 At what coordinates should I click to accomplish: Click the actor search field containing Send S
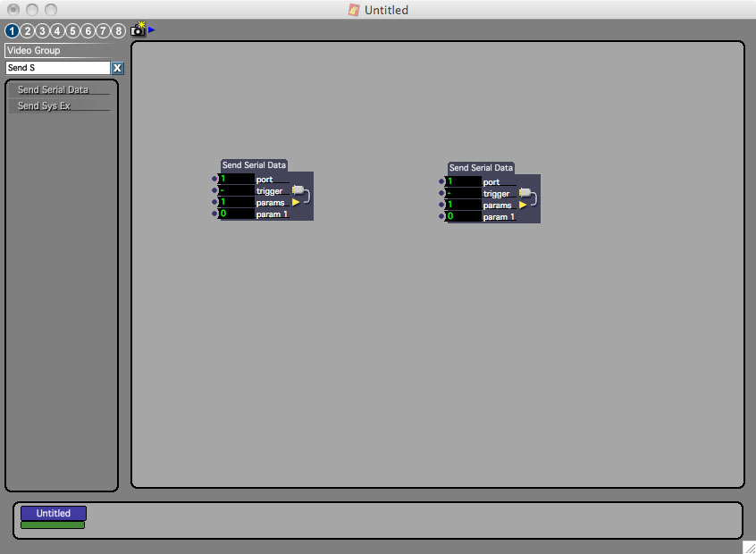pos(57,68)
